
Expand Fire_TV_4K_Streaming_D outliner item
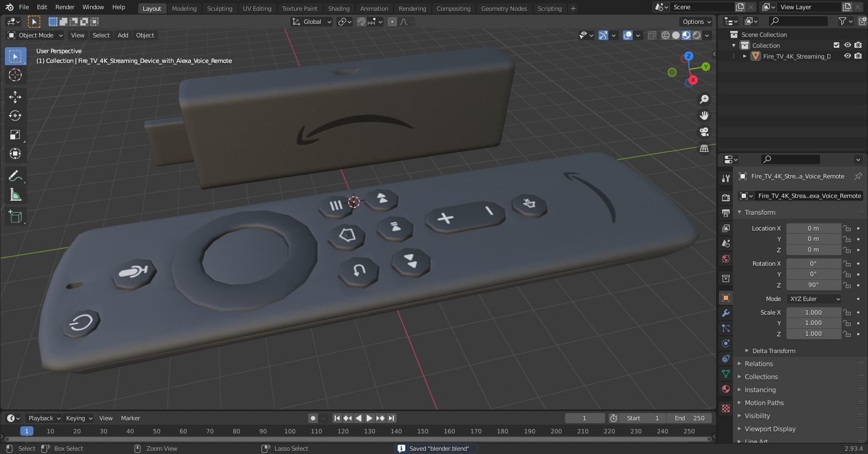(745, 56)
